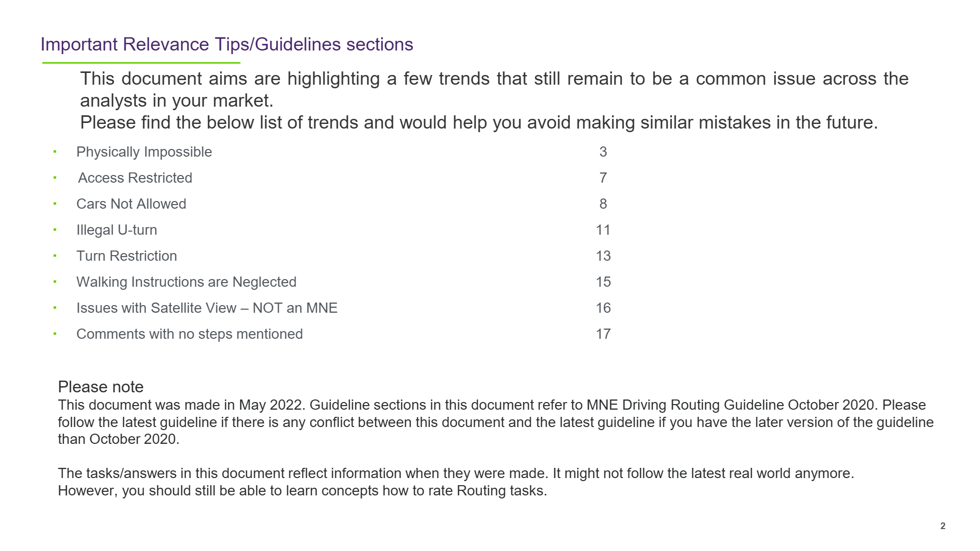Click page number 7 for Access Restricted
Screen dimensions: 980x551
603,178
